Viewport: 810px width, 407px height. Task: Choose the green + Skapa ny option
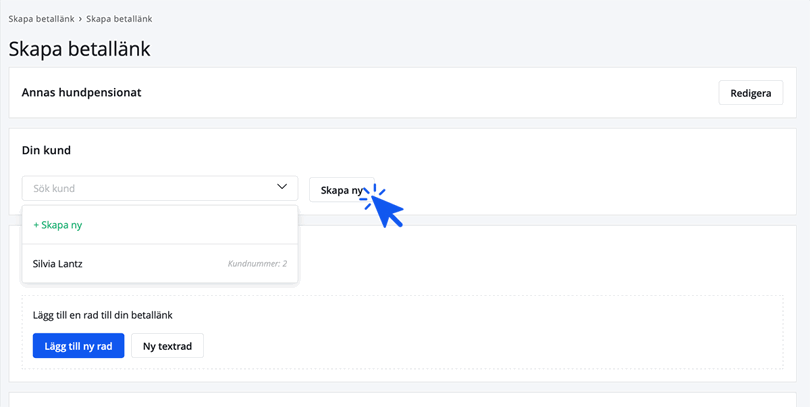(x=58, y=225)
